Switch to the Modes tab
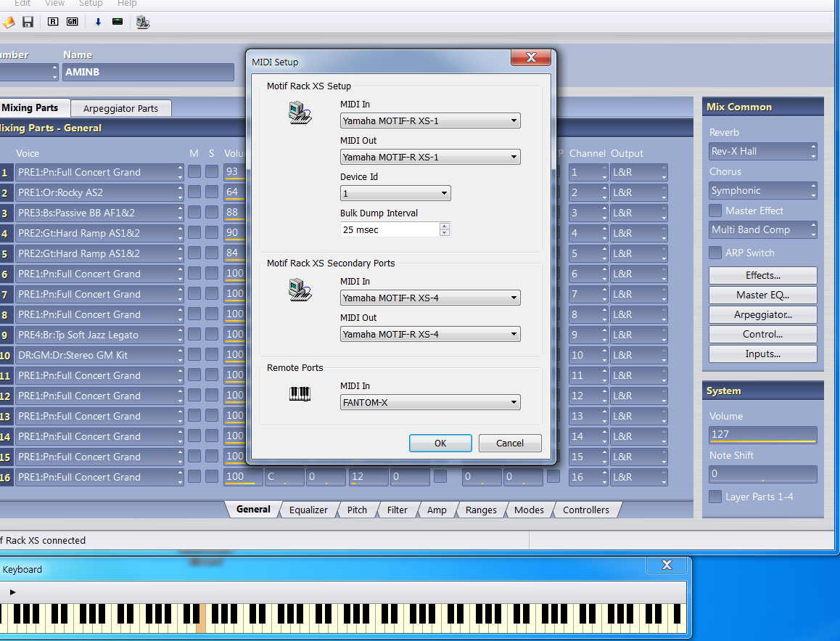 click(x=529, y=510)
